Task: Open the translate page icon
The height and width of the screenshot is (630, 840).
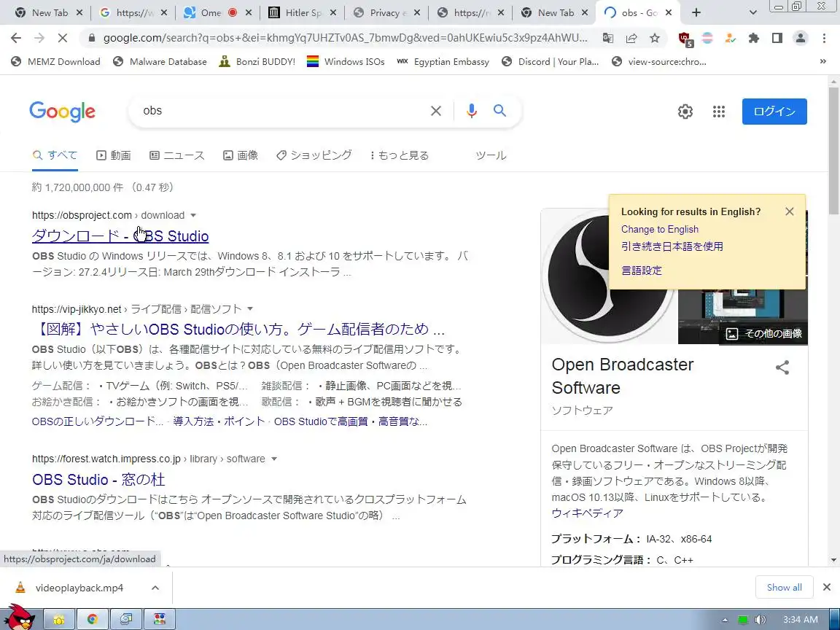Action: (x=608, y=38)
